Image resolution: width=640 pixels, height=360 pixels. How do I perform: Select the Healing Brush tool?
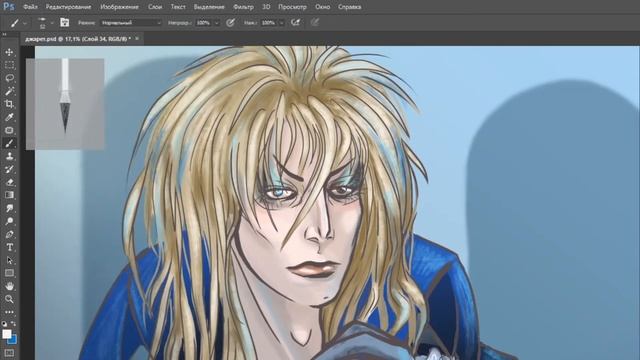point(9,130)
